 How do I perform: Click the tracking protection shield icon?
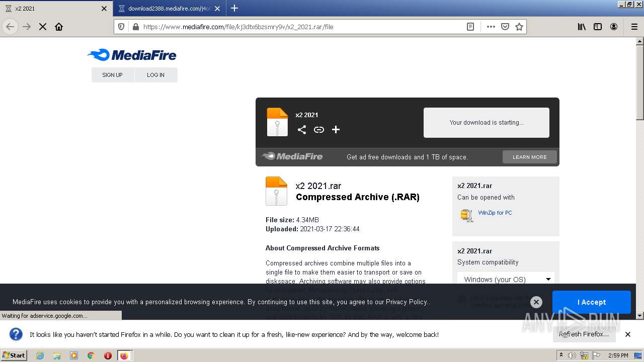(121, 27)
